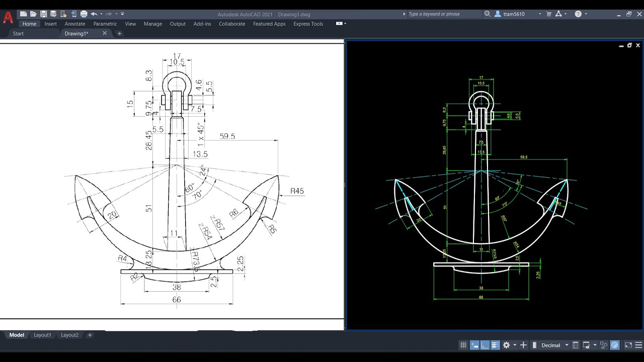644x362 pixels.
Task: Open a new drawing tab with plus
Action: [119, 34]
